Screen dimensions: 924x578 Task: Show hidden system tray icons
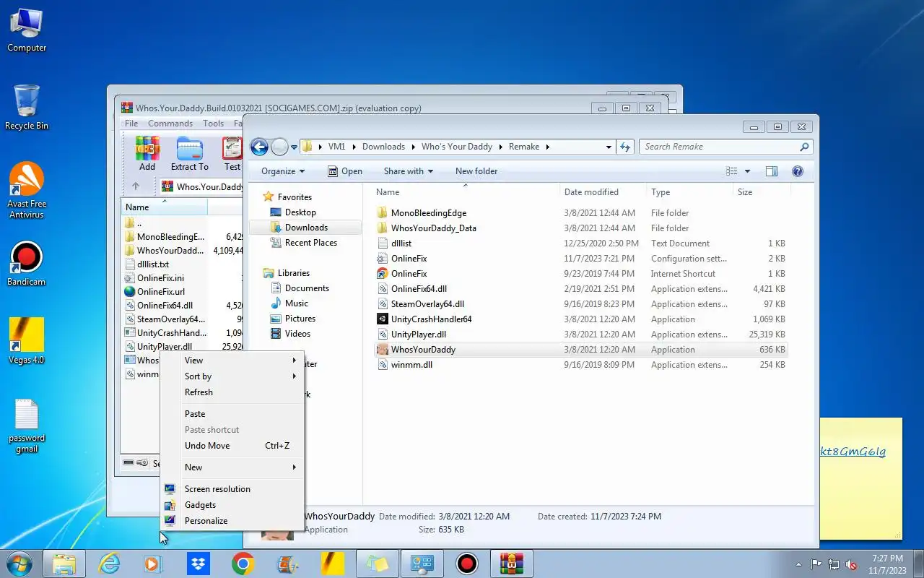[x=798, y=564]
